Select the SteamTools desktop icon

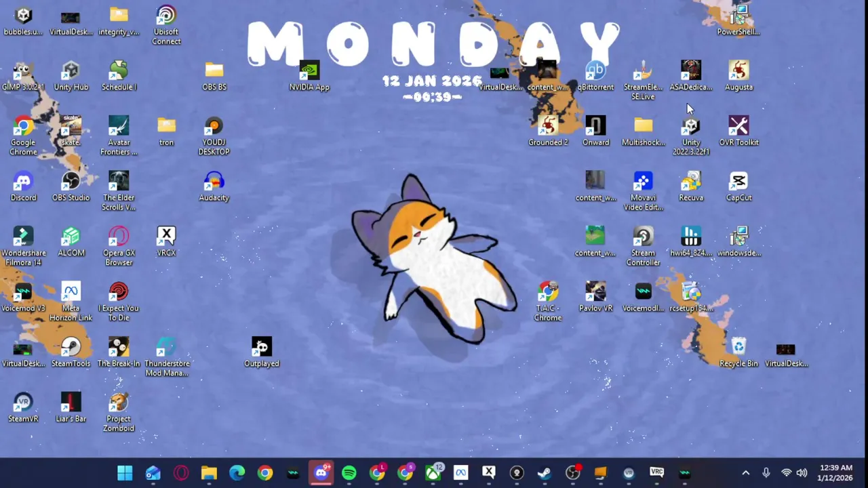point(71,352)
